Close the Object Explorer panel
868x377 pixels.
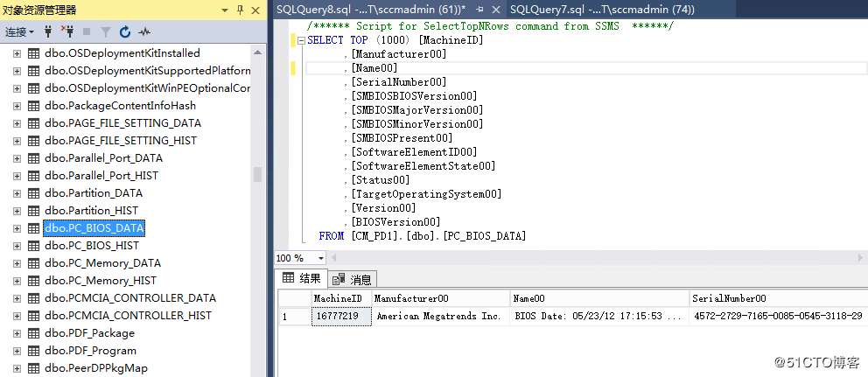(x=255, y=10)
